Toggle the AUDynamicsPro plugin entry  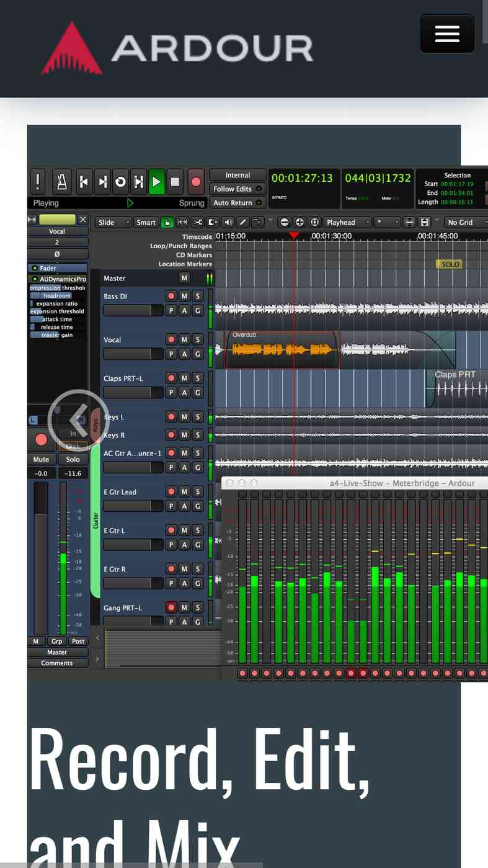(x=57, y=279)
